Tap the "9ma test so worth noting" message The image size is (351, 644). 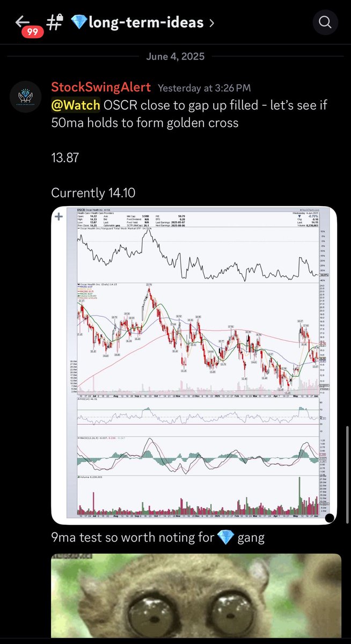click(x=158, y=537)
